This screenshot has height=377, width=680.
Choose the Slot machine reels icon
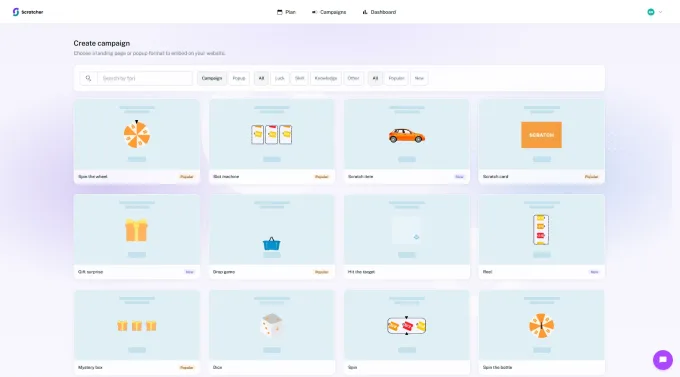pos(271,134)
